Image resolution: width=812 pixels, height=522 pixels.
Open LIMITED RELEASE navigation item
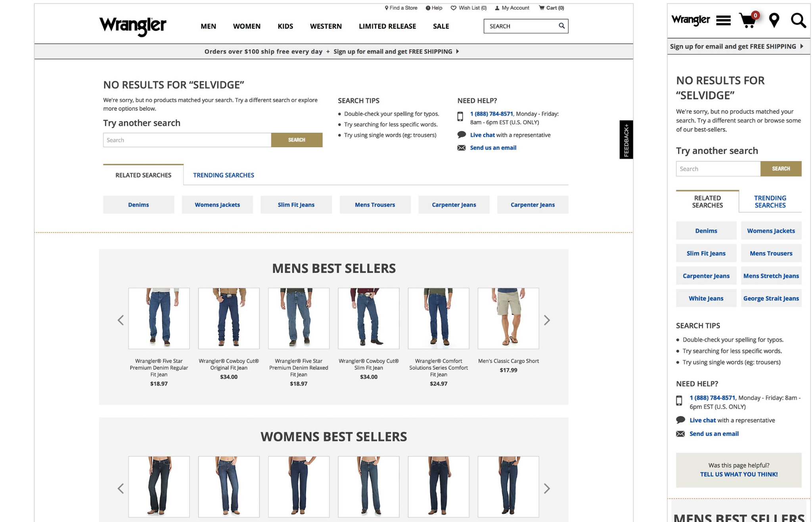[x=387, y=26]
